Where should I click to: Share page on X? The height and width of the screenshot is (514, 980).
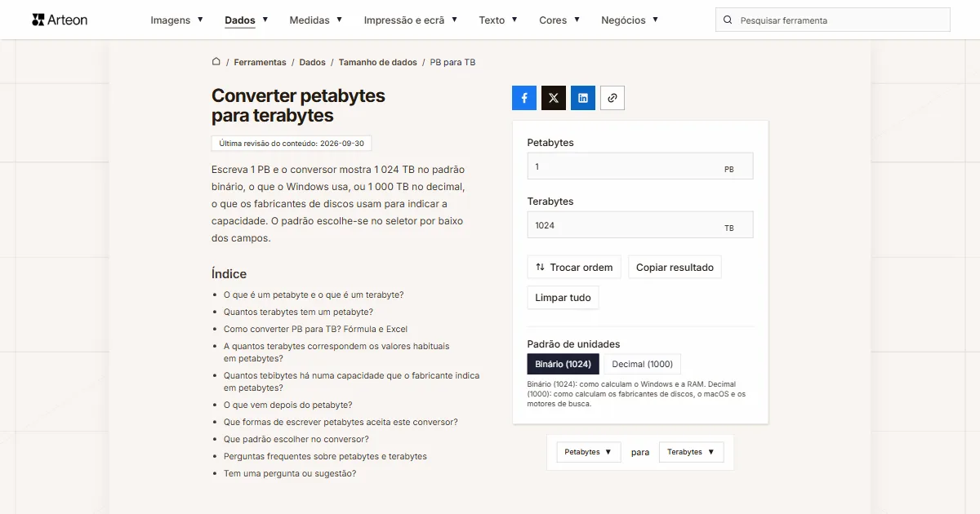(x=554, y=98)
